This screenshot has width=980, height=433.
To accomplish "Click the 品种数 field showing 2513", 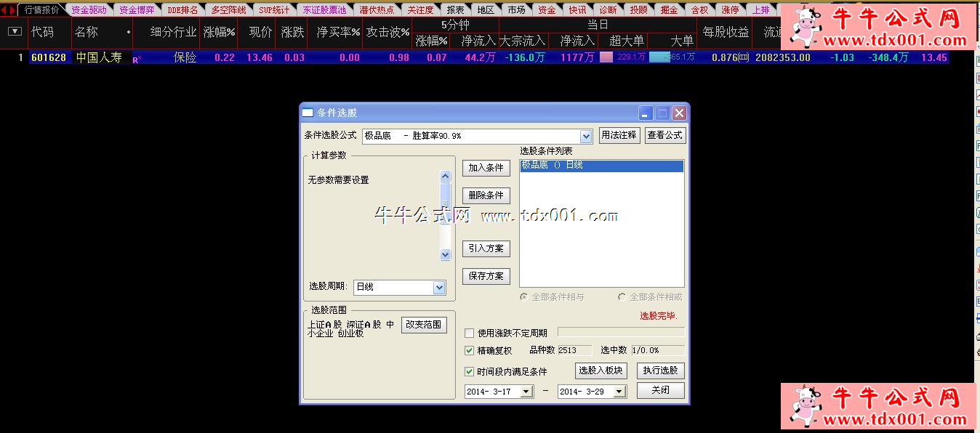I will point(574,350).
